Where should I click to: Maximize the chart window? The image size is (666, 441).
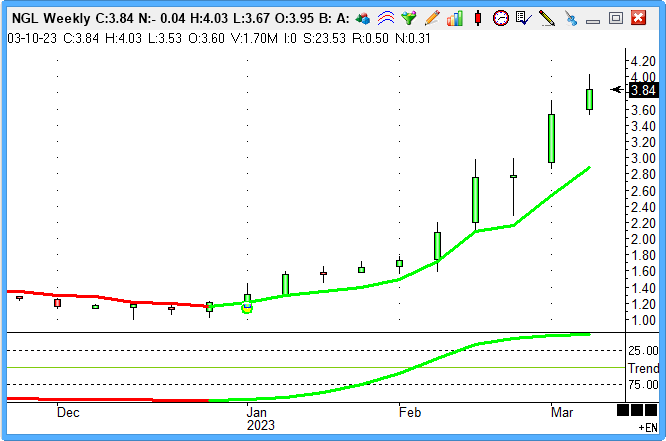point(616,17)
